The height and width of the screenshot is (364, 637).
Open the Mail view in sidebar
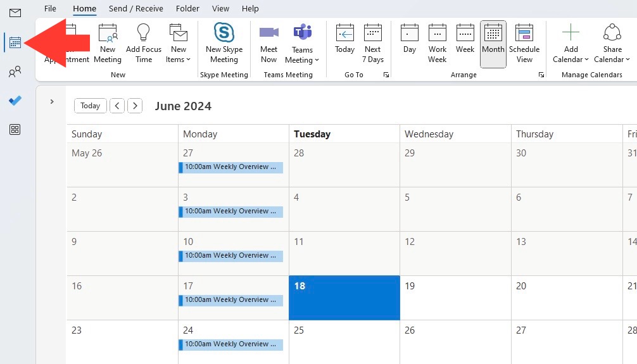(15, 13)
